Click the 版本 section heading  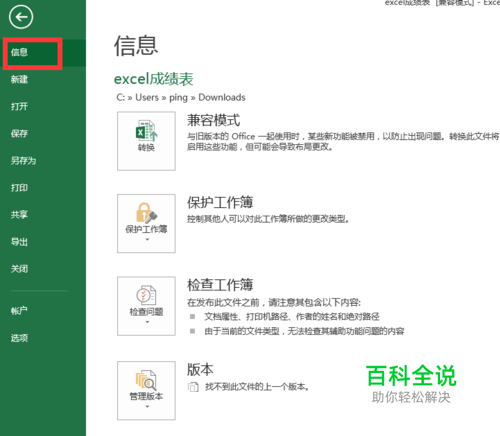pos(200,369)
